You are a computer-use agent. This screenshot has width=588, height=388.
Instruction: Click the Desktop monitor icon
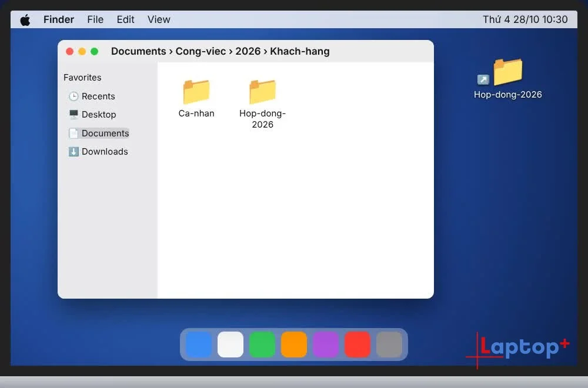pos(73,114)
